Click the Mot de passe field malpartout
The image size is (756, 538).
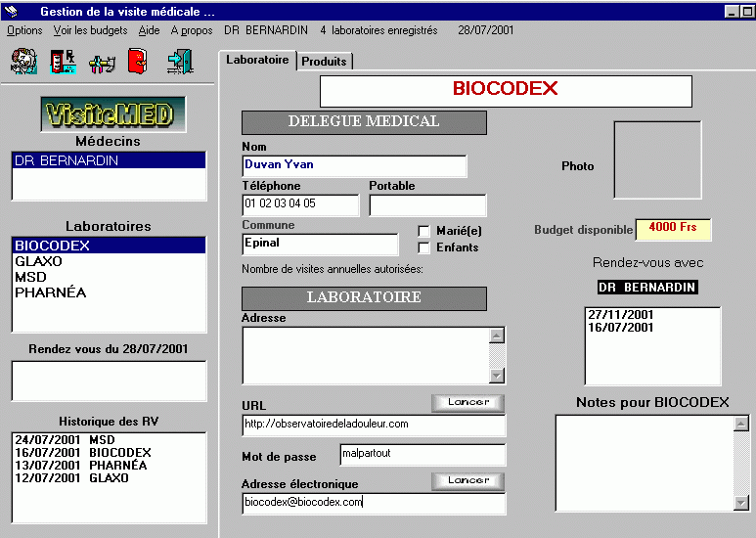(422, 455)
